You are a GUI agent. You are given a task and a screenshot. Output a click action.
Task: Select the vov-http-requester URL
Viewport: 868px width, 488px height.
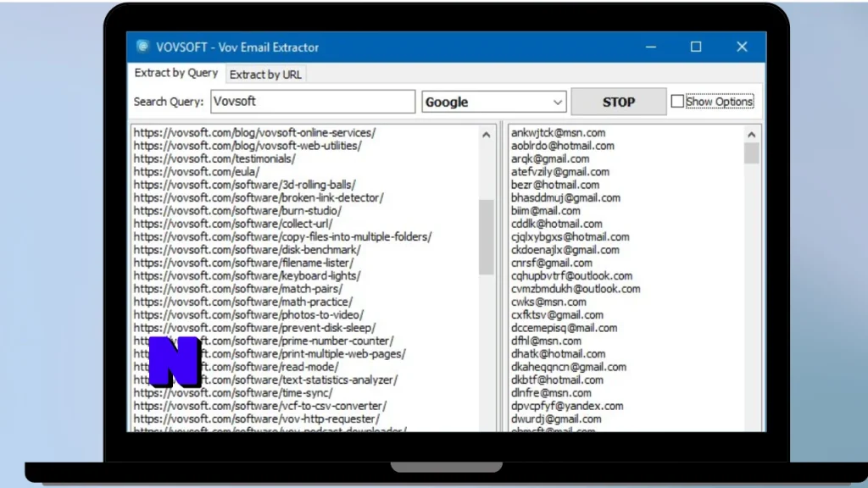pos(257,419)
